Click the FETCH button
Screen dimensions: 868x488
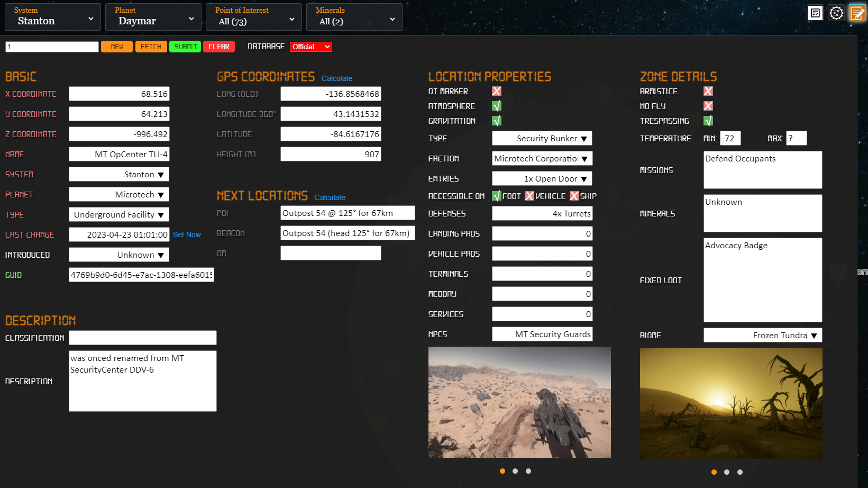[151, 47]
